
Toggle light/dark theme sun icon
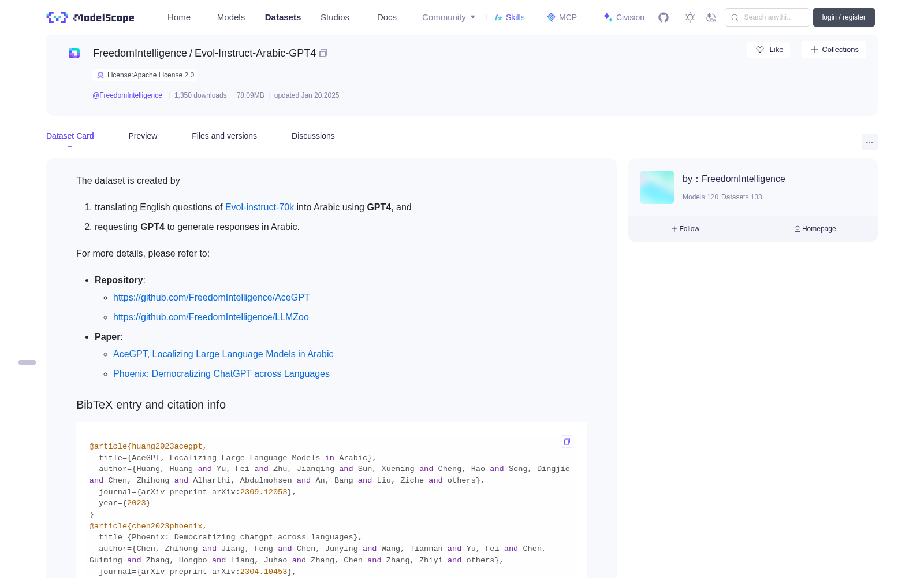(690, 17)
